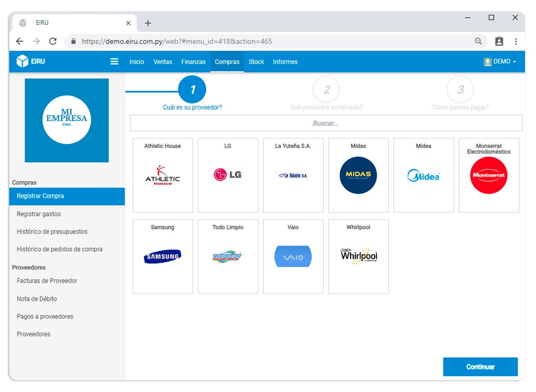Select the Todo Limpio supplier logo

pos(228,256)
